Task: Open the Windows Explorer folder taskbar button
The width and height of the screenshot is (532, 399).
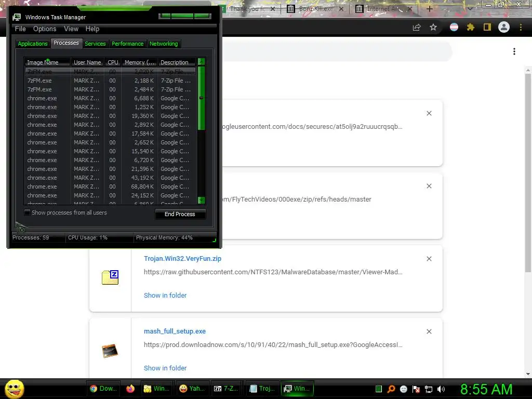Action: point(156,389)
